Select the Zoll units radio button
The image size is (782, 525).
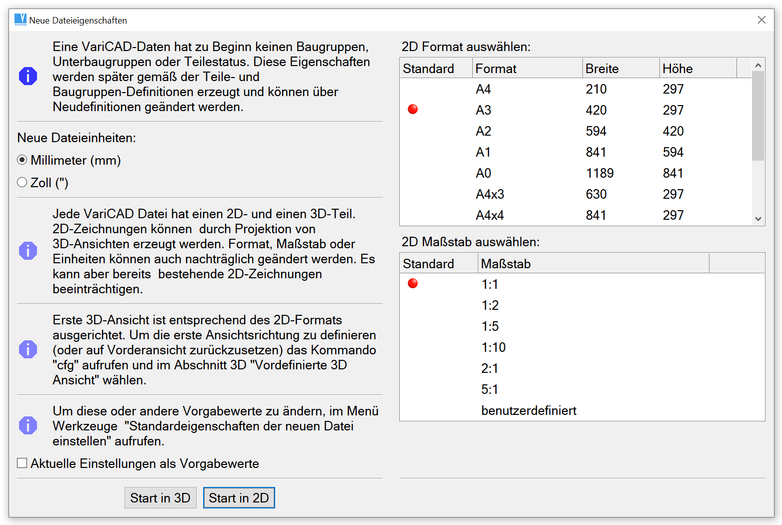[x=23, y=183]
